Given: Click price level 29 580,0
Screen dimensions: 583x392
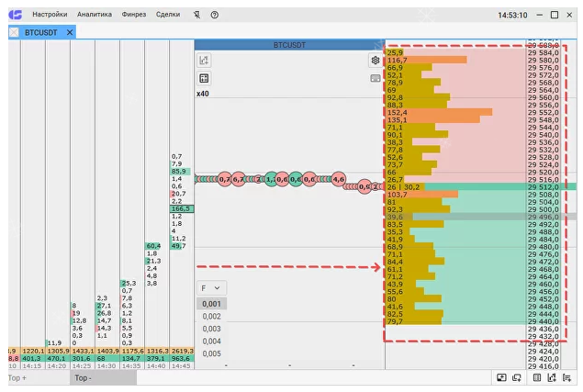Looking at the screenshot, I should pyautogui.click(x=544, y=61).
